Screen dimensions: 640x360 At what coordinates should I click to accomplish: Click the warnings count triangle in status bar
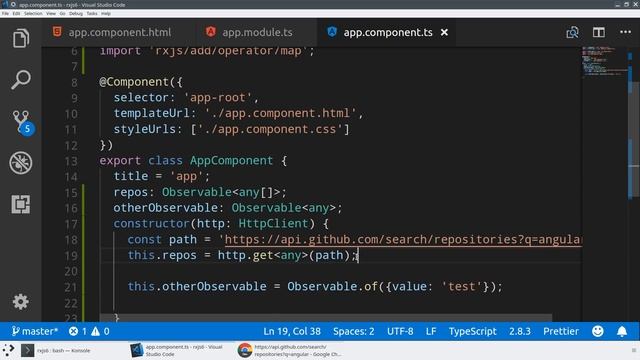click(100, 331)
